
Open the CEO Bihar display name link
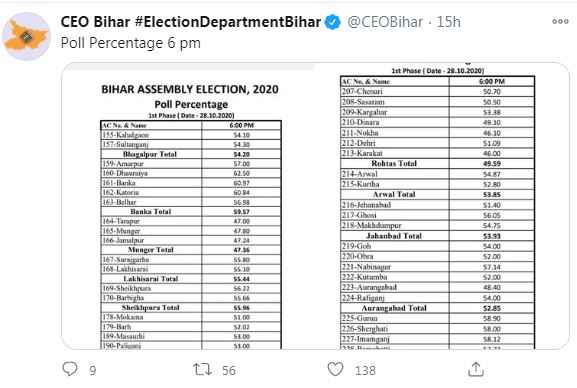pos(95,22)
